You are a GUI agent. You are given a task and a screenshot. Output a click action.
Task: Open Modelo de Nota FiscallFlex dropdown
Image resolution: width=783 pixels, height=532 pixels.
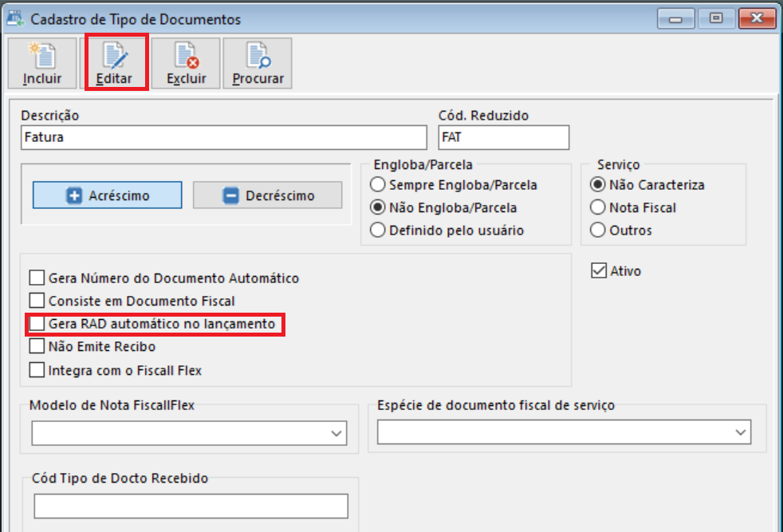[x=189, y=433]
